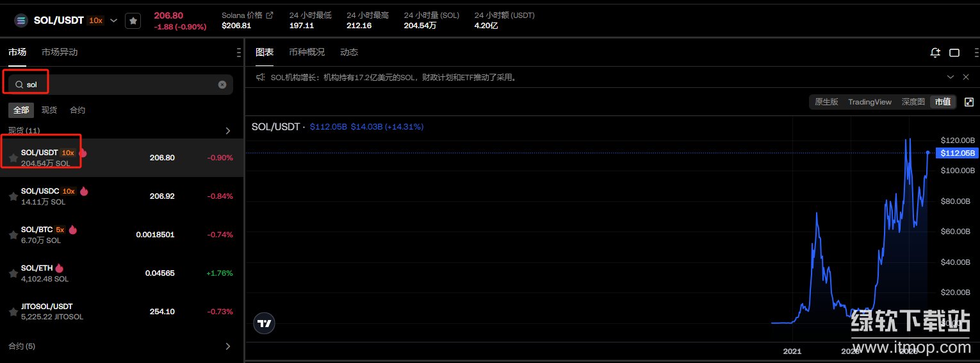Expand the 合约 (5) results section
Viewport: 980px width, 363px height.
(x=228, y=346)
